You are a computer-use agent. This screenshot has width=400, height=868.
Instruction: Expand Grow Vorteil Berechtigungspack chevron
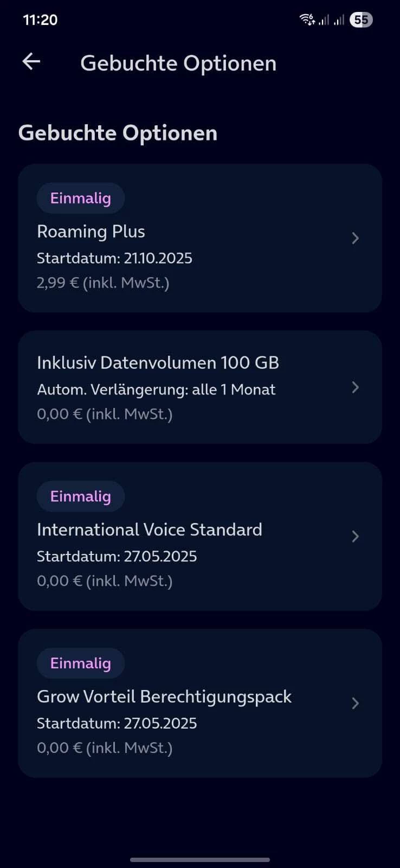click(x=355, y=704)
